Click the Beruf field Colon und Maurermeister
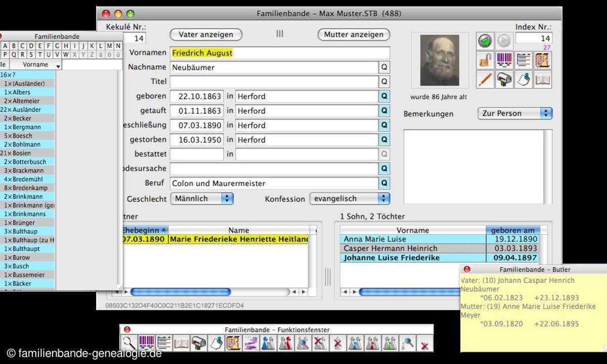The image size is (607, 364). point(274,184)
